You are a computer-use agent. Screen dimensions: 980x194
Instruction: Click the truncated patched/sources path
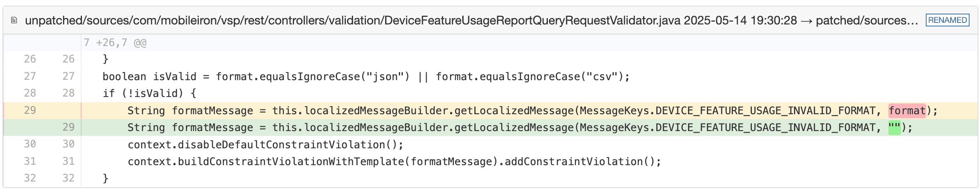(867, 20)
